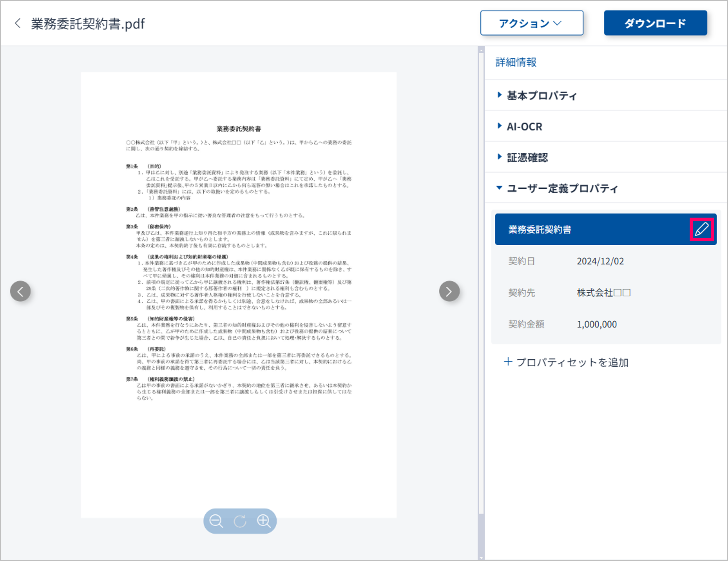Expand the 証憑確認 section

pyautogui.click(x=527, y=157)
